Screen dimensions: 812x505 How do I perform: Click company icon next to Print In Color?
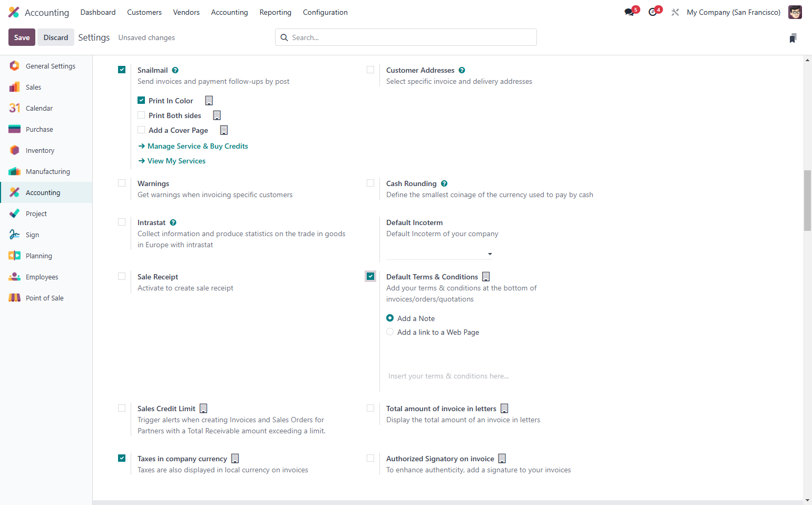[x=209, y=100]
